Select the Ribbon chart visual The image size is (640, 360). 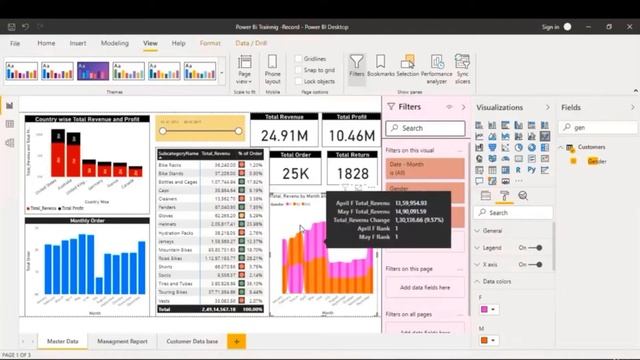tap(544, 136)
